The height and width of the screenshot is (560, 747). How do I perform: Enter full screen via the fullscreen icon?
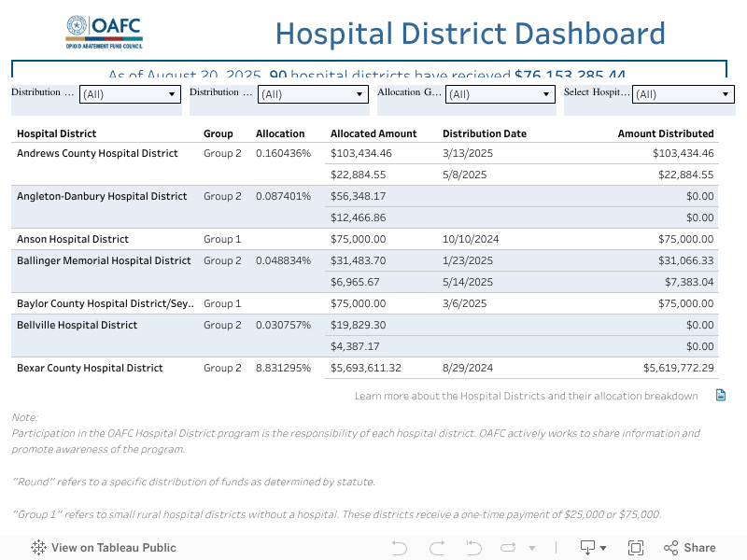point(636,547)
